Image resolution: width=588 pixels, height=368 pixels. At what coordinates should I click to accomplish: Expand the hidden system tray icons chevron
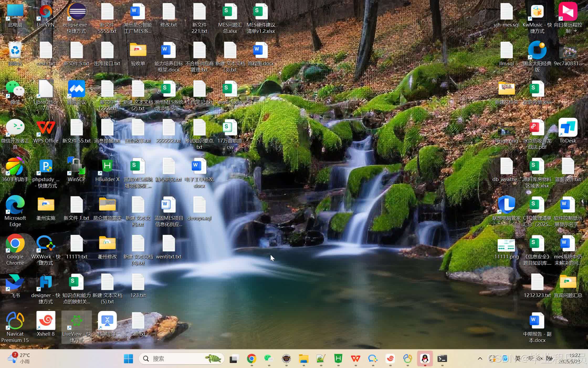pyautogui.click(x=480, y=359)
